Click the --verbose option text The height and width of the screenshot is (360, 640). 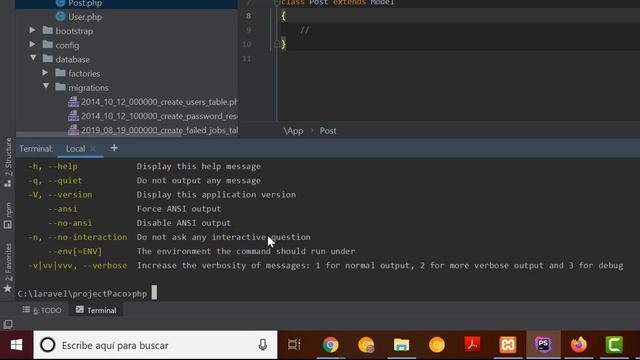pos(105,265)
